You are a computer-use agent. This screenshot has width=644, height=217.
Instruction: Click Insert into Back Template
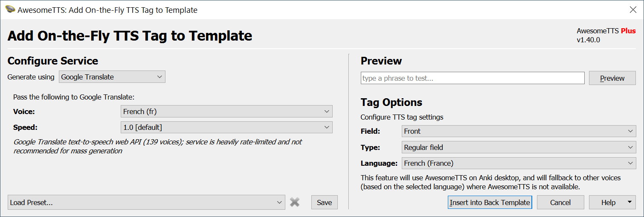490,202
